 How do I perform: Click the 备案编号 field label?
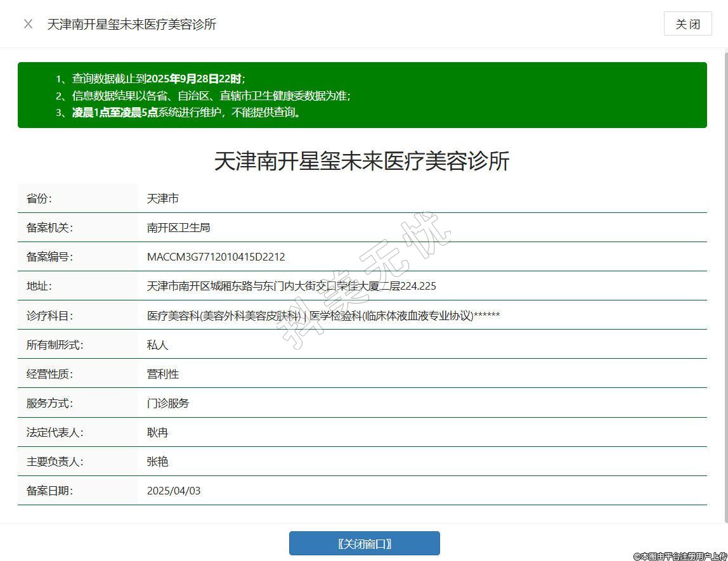(x=49, y=257)
